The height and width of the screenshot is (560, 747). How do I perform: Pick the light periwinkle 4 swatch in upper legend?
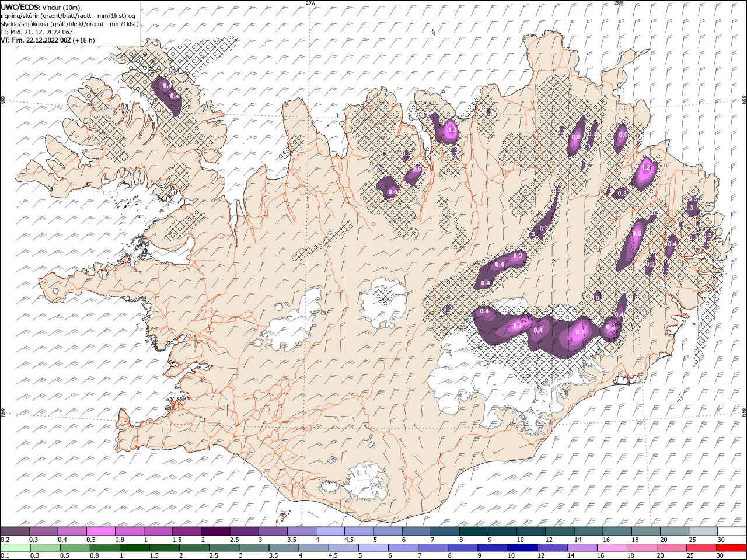[x=330, y=531]
